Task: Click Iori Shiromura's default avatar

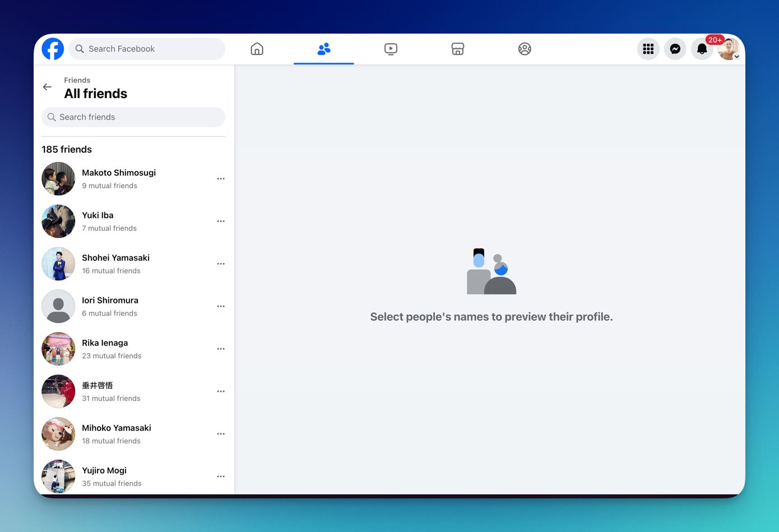Action: click(58, 306)
